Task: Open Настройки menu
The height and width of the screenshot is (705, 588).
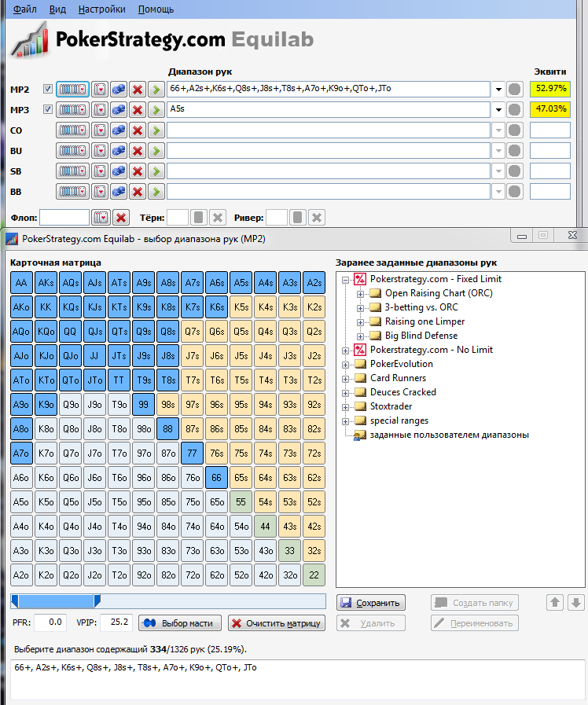Action: 102,9
